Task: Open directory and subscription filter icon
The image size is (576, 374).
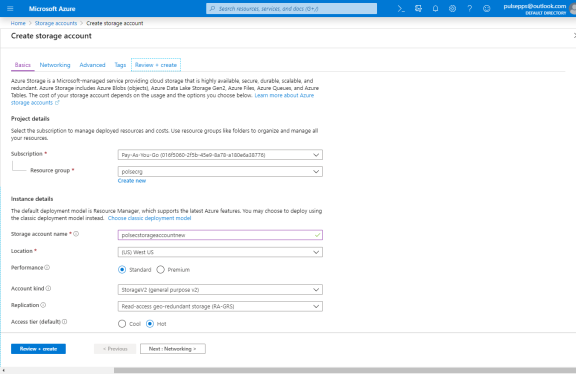Action: pyautogui.click(x=418, y=8)
